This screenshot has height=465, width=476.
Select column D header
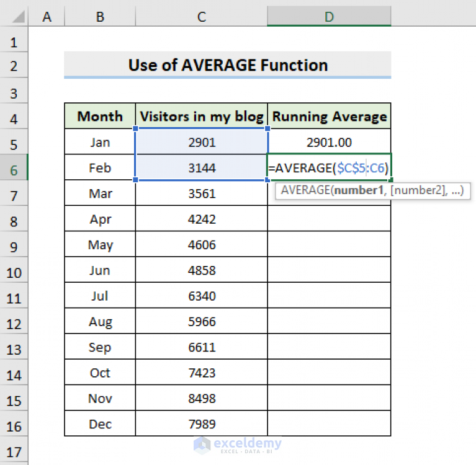coord(329,16)
